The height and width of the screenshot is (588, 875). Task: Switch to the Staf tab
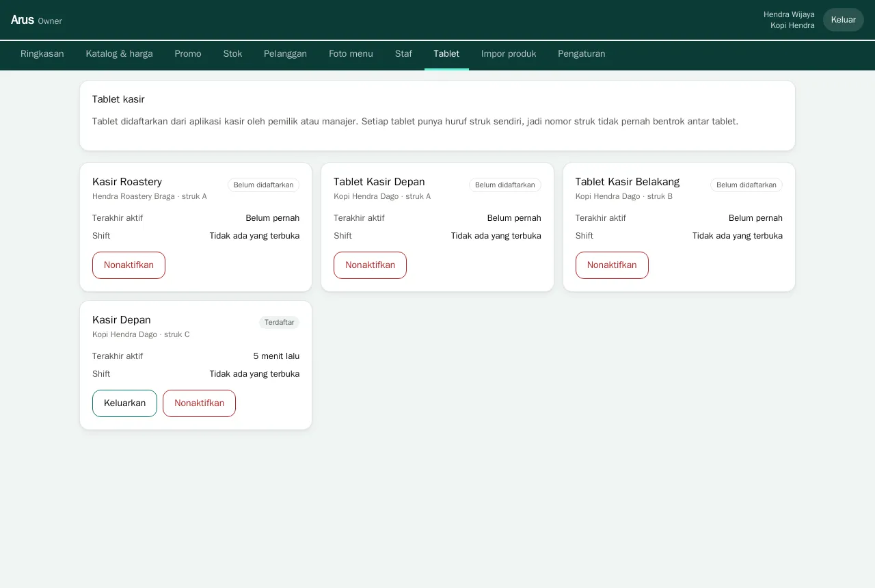[403, 54]
